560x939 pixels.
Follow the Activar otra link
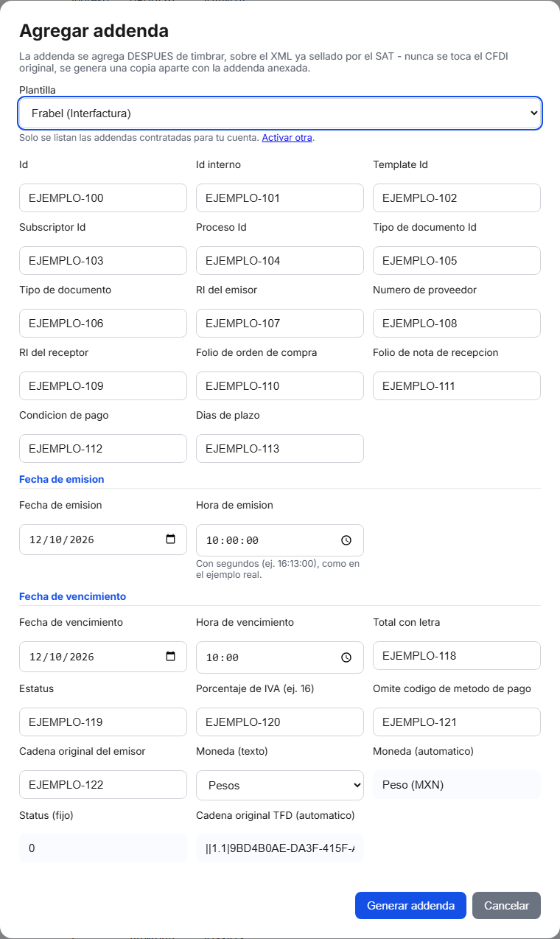[287, 138]
